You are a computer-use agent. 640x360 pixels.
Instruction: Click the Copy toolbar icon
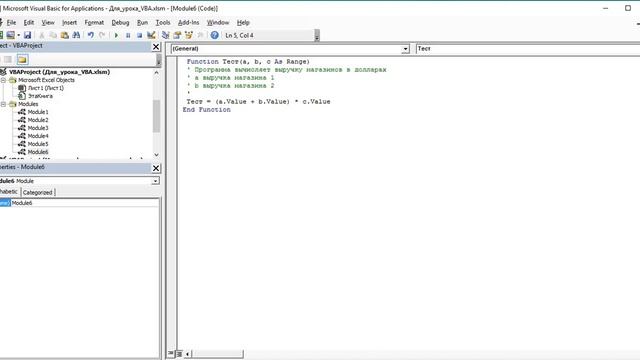(x=53, y=36)
